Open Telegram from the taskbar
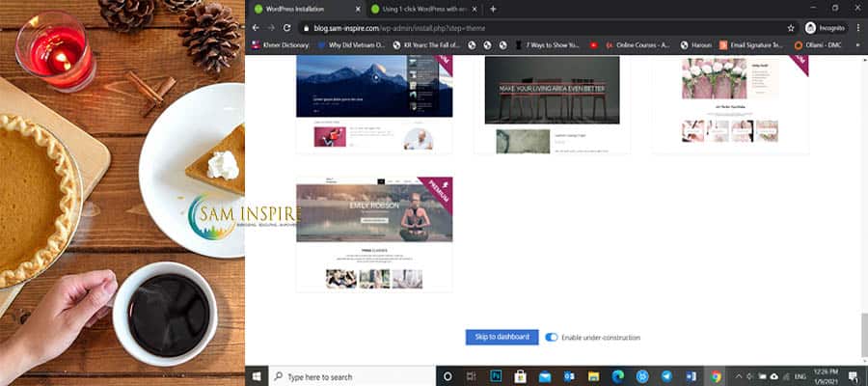 point(666,376)
